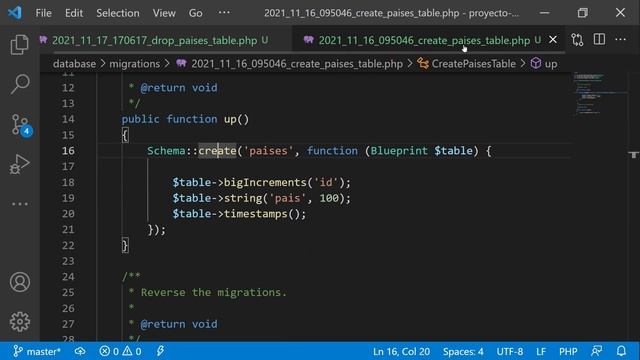Open the Search view

(x=19, y=84)
